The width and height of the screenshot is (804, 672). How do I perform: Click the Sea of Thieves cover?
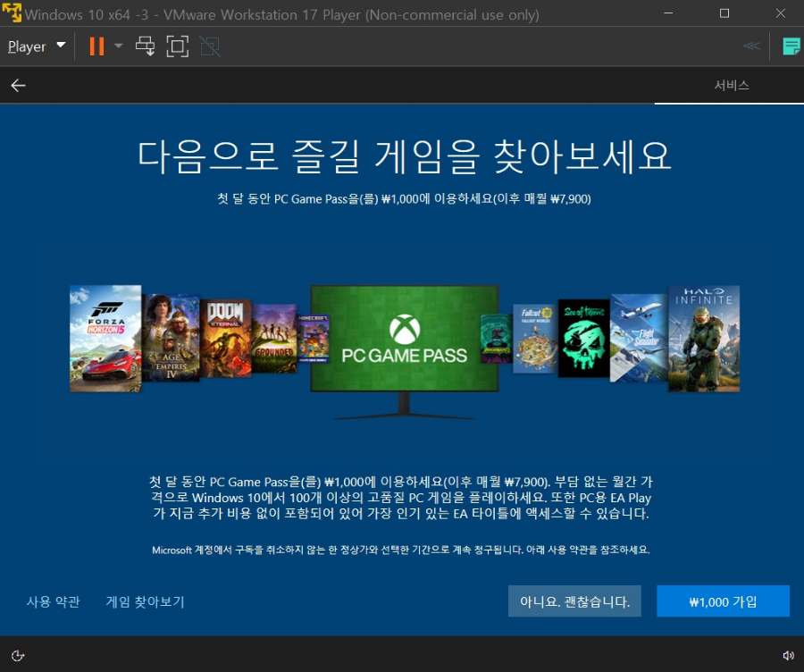click(x=584, y=339)
